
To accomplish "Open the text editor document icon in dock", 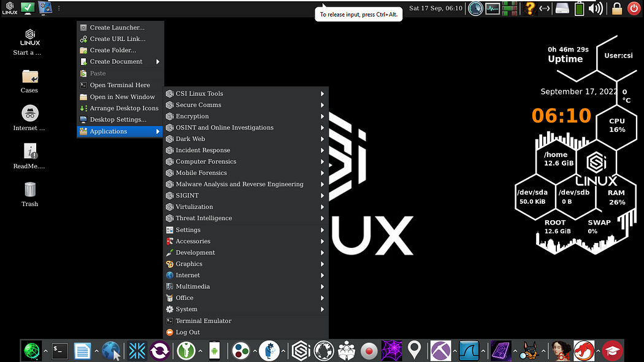I will point(82,352).
